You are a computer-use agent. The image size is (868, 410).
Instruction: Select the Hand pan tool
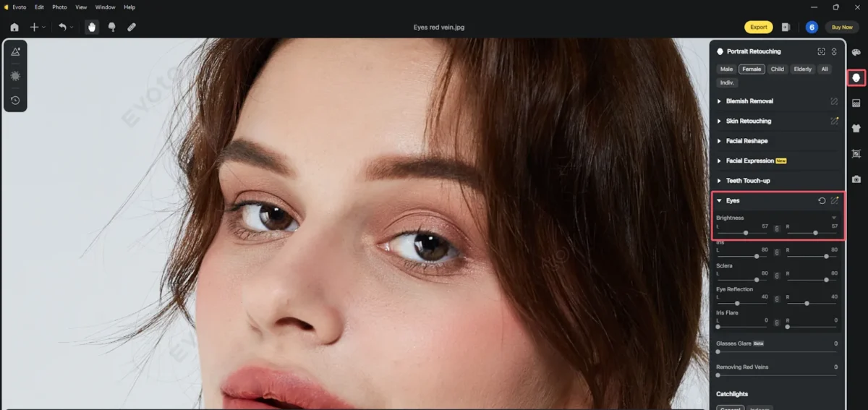click(92, 27)
